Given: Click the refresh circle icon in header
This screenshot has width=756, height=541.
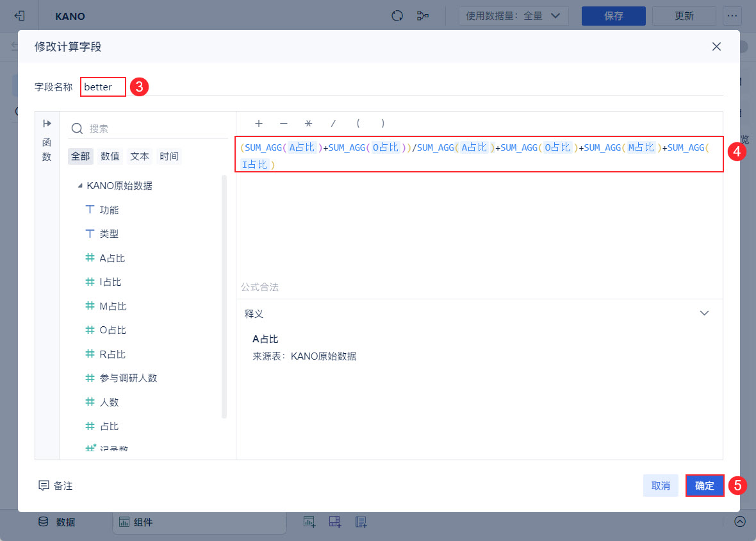Looking at the screenshot, I should click(x=397, y=16).
